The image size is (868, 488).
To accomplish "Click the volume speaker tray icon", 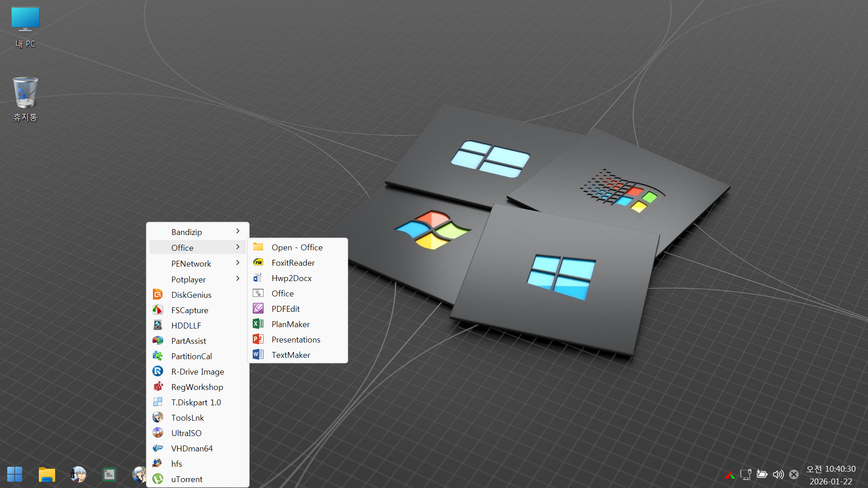I will pyautogui.click(x=778, y=474).
